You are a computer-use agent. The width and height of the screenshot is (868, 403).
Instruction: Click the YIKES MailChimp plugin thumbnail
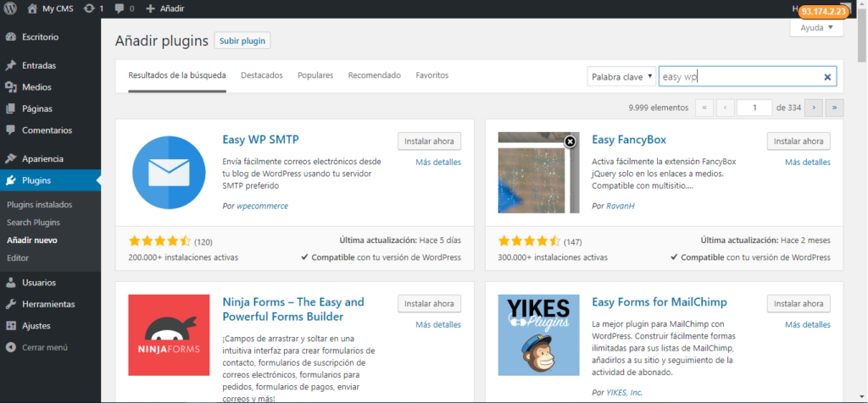(538, 335)
